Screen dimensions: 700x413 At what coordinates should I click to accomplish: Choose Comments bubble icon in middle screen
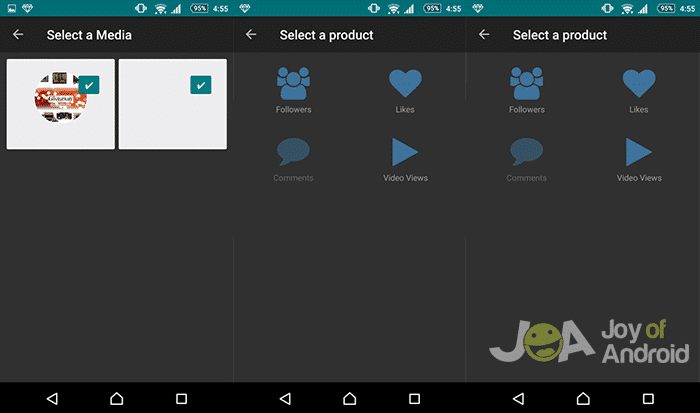coord(293,152)
